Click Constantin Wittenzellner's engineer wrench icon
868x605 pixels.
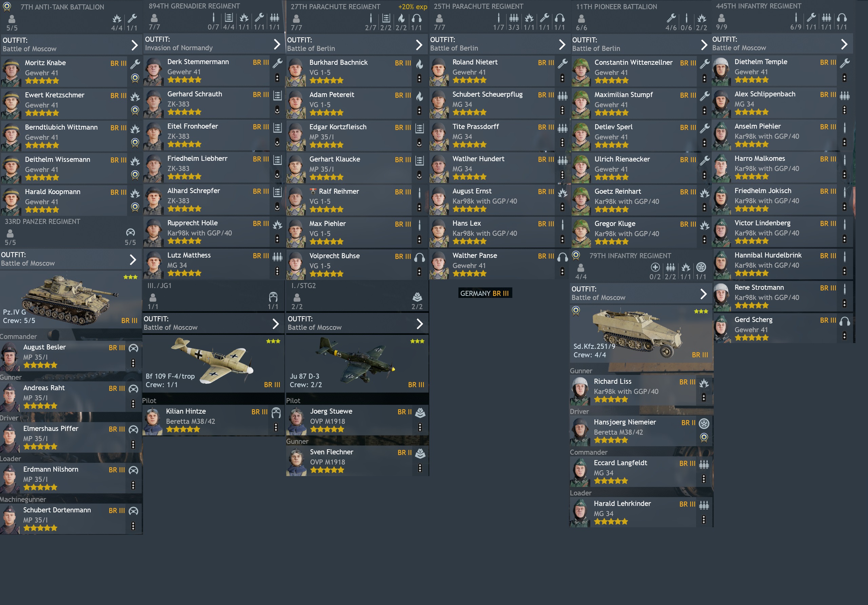(705, 63)
